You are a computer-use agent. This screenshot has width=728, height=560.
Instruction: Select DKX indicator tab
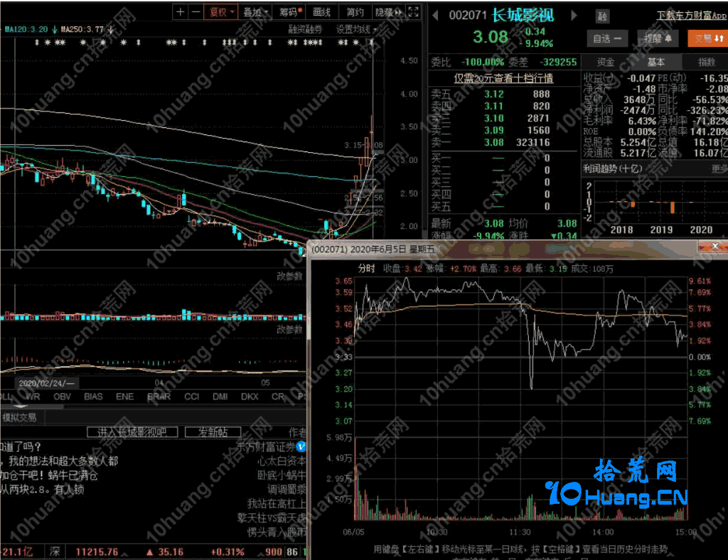pos(250,397)
